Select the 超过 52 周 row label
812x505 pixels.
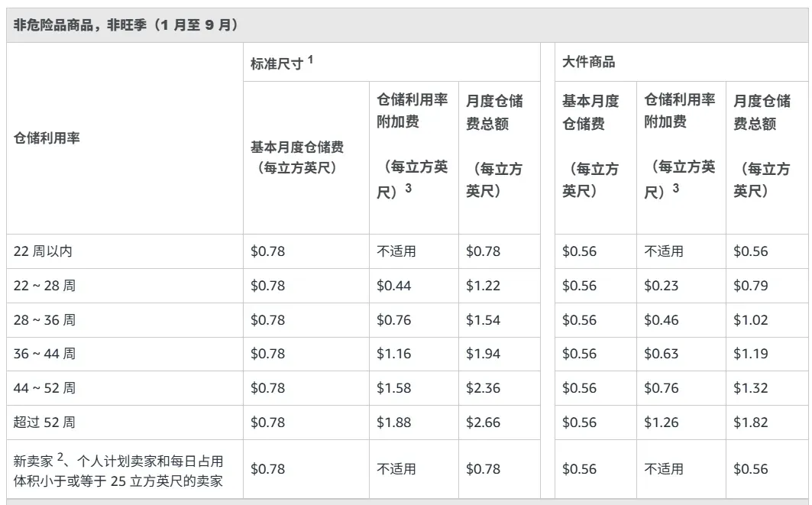[44, 422]
